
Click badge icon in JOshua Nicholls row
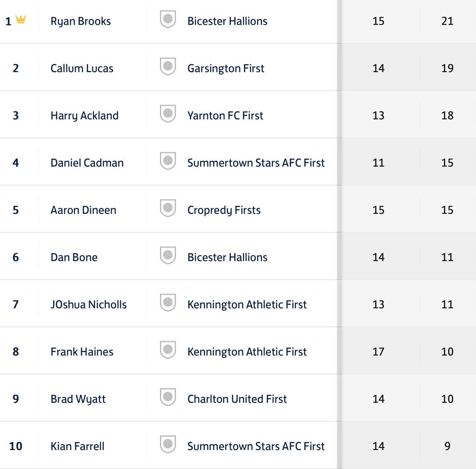pos(168,303)
